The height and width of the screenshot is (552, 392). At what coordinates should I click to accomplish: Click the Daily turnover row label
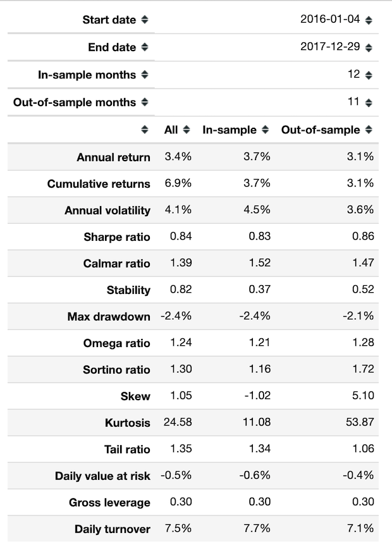click(x=113, y=529)
